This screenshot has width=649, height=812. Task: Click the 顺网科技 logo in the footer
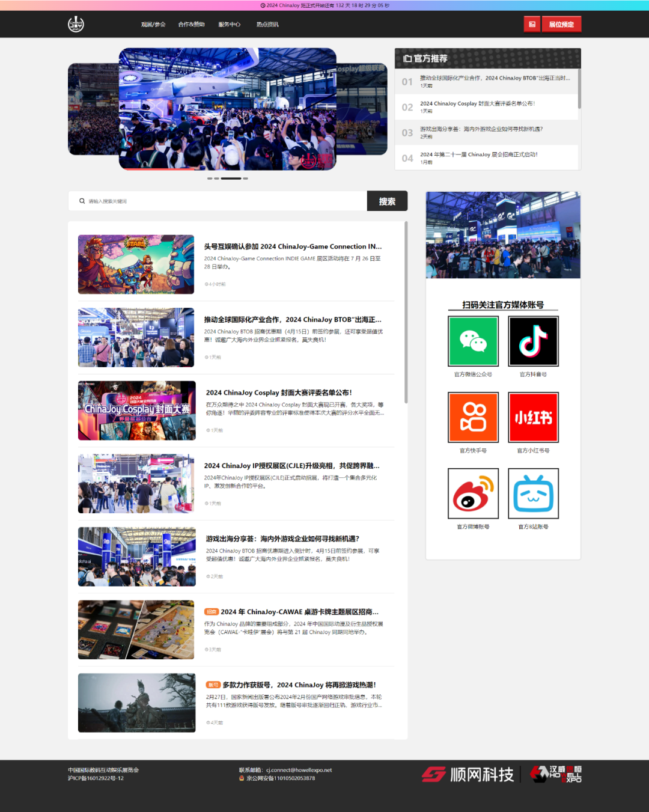(x=468, y=774)
